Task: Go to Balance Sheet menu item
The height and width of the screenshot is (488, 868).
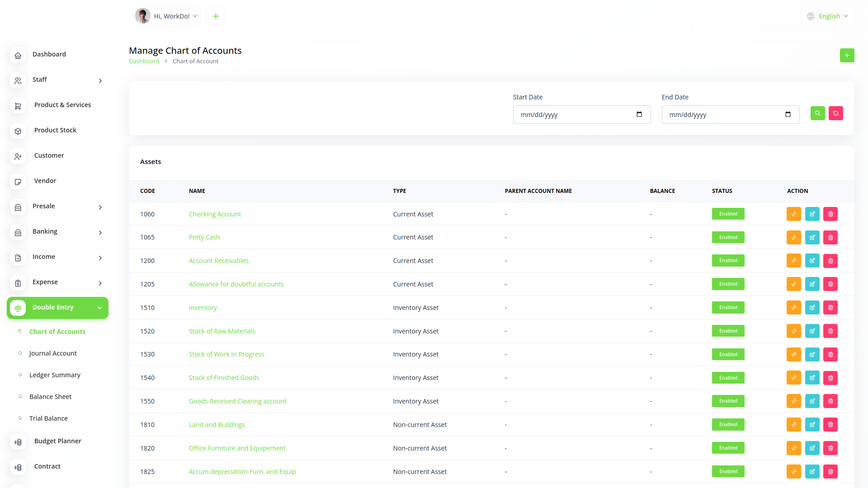Action: (50, 397)
